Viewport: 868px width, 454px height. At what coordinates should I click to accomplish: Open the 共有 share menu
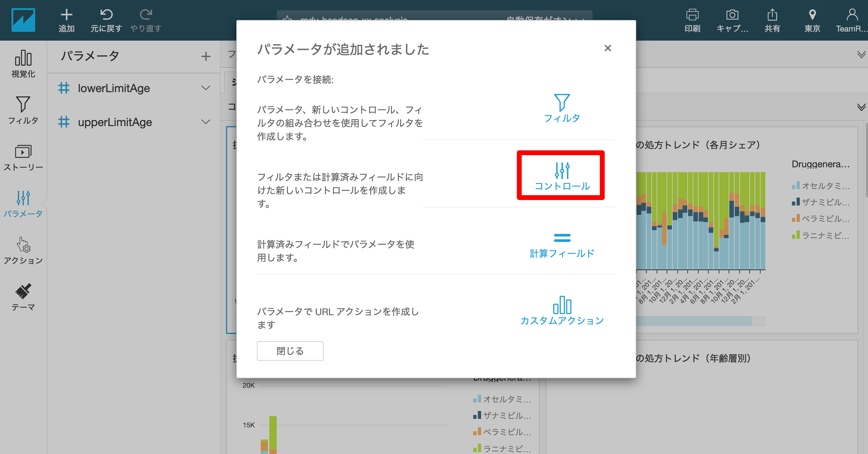772,21
